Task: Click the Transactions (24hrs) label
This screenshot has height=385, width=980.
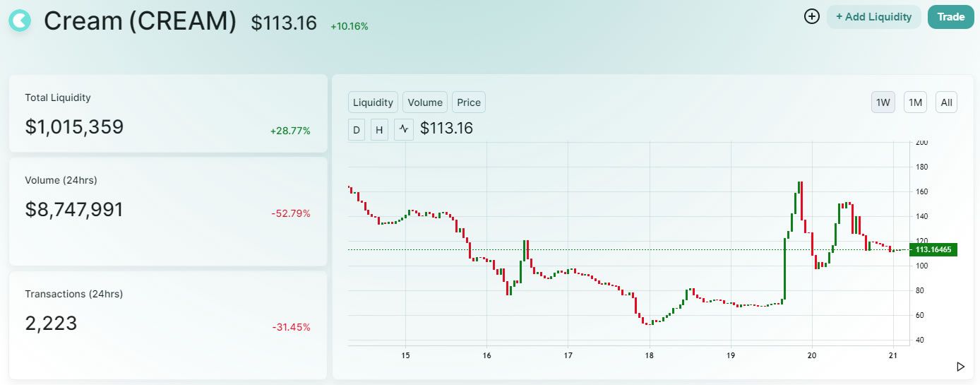Action: [x=74, y=294]
